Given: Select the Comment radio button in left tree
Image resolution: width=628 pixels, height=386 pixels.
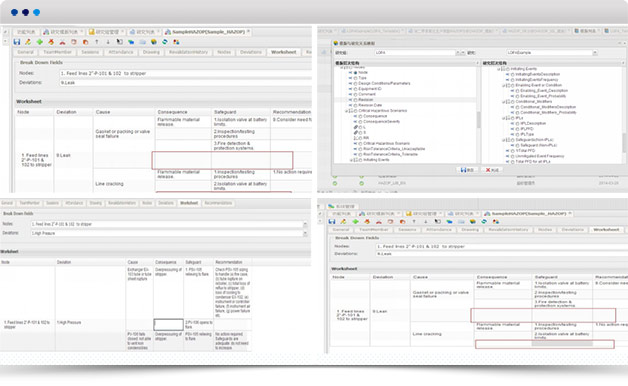Looking at the screenshot, I should pos(355,94).
